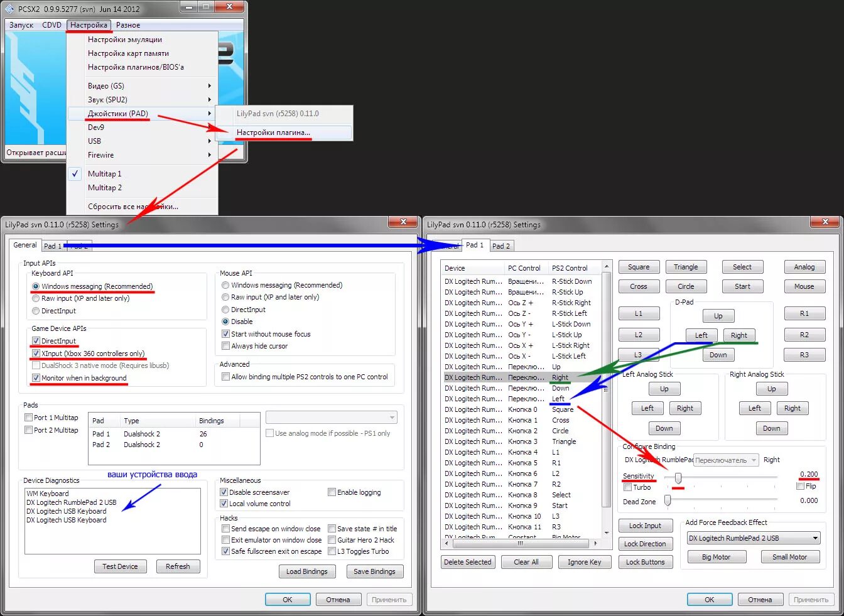Toggle Monitor when in background checkbox
Image resolution: width=844 pixels, height=616 pixels.
click(36, 378)
